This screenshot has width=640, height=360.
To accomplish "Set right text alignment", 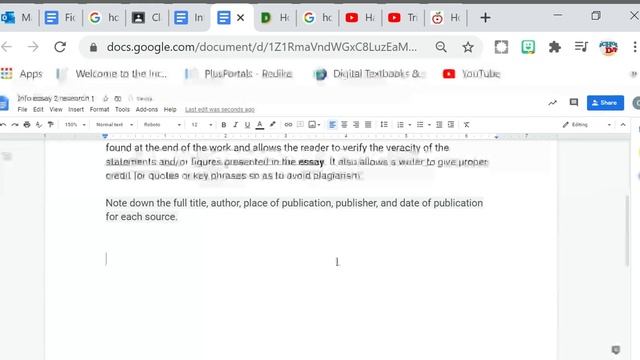I will click(x=356, y=124).
